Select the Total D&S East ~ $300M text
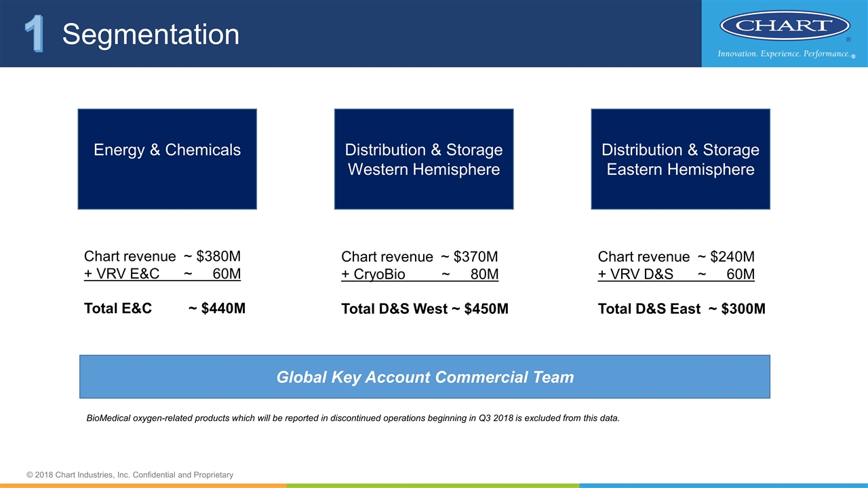This screenshot has height=488, width=868. tap(682, 309)
